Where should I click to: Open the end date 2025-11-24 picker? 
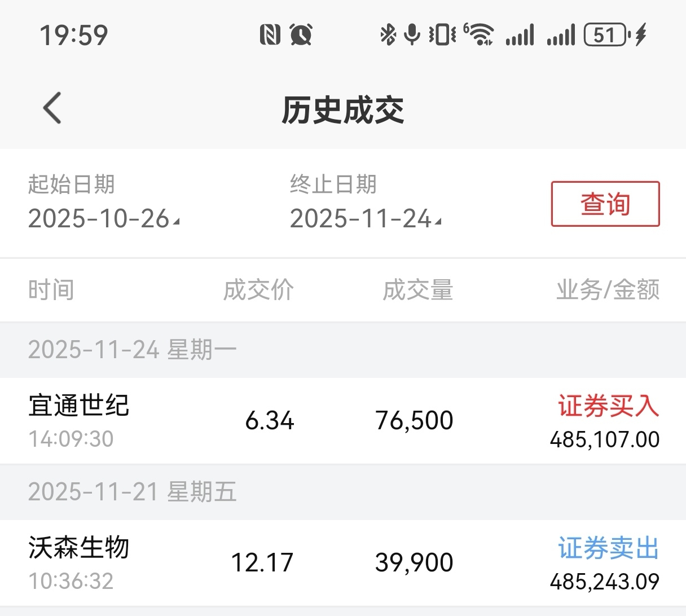point(365,219)
